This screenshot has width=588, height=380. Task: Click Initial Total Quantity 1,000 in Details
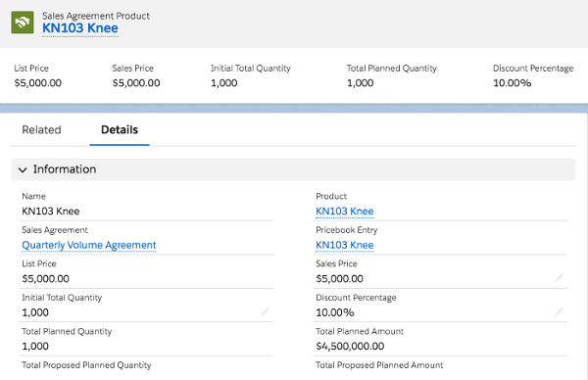pos(35,312)
